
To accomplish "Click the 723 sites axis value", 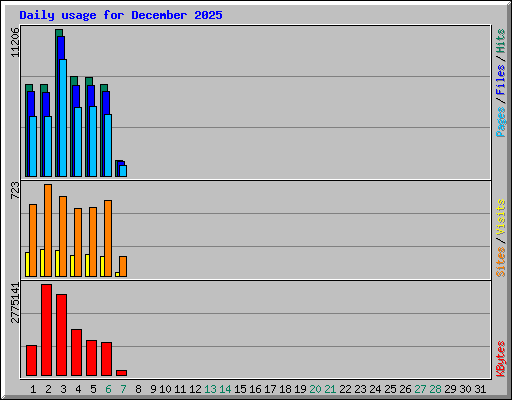I will point(15,190).
